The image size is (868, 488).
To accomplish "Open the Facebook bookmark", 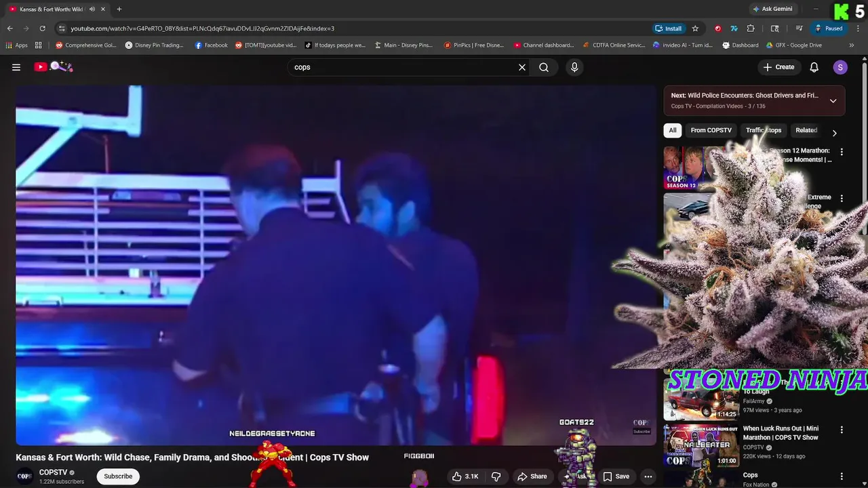I will (x=211, y=45).
